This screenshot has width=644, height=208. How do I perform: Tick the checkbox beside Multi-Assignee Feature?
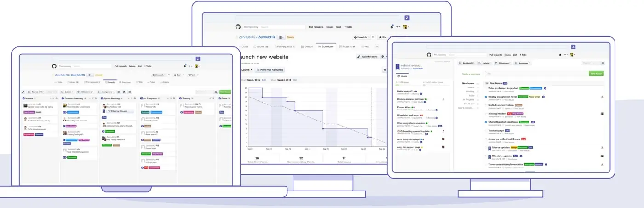point(486,105)
